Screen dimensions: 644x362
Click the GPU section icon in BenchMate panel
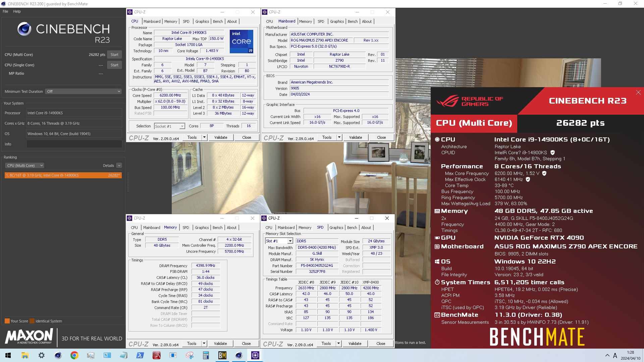tap(437, 238)
